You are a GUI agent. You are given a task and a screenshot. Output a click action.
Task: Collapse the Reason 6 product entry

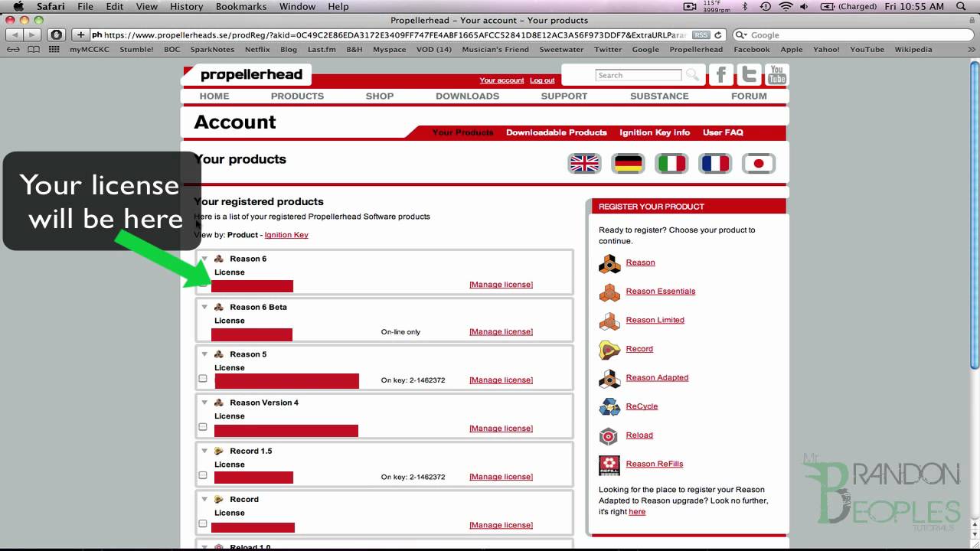(204, 259)
